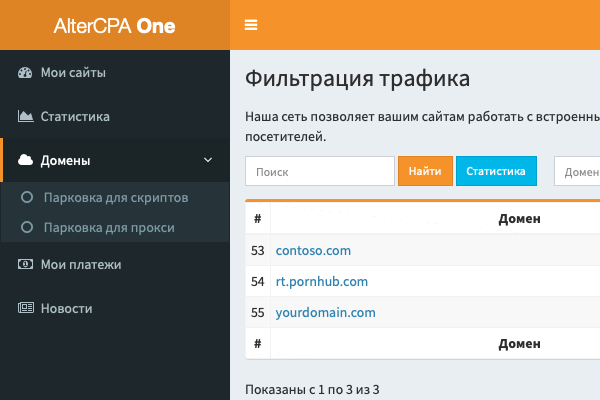
Task: Open the Новости page
Action: pos(115,308)
